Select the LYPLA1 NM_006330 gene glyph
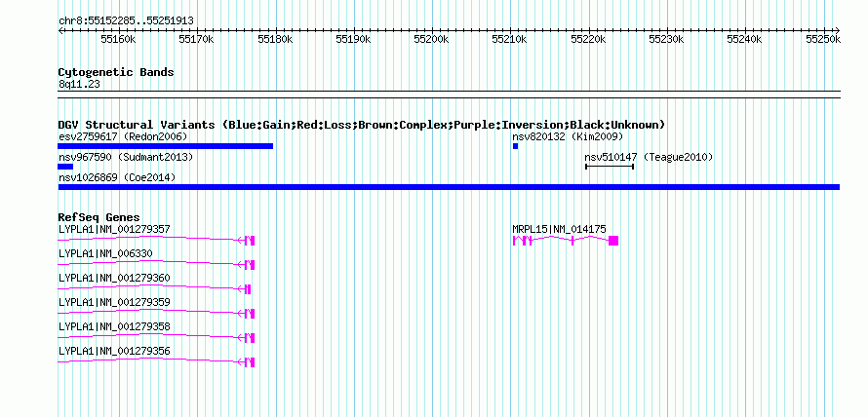 pyautogui.click(x=156, y=264)
